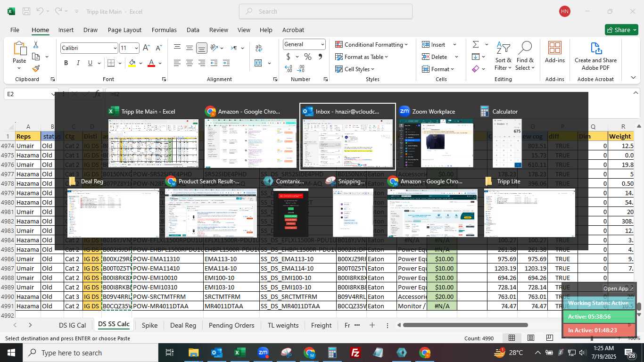Open the Fill Color dropdown arrow
Screen dimensions: 644x362
coord(141,63)
